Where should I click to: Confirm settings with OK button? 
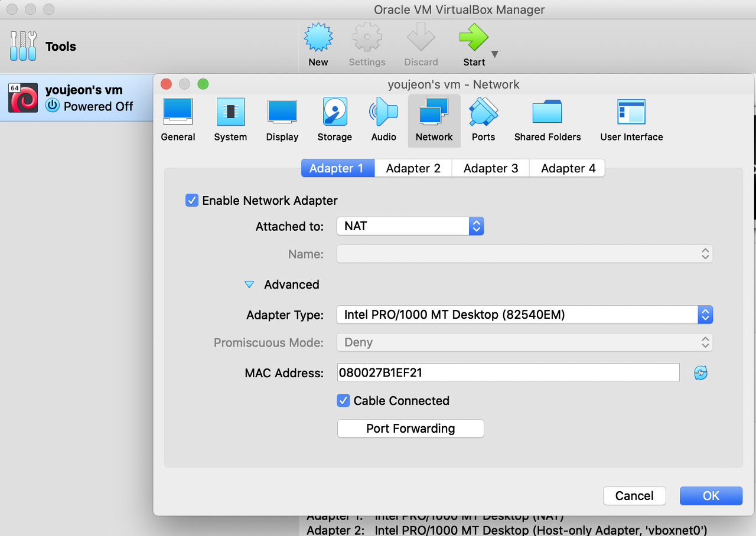pyautogui.click(x=711, y=496)
